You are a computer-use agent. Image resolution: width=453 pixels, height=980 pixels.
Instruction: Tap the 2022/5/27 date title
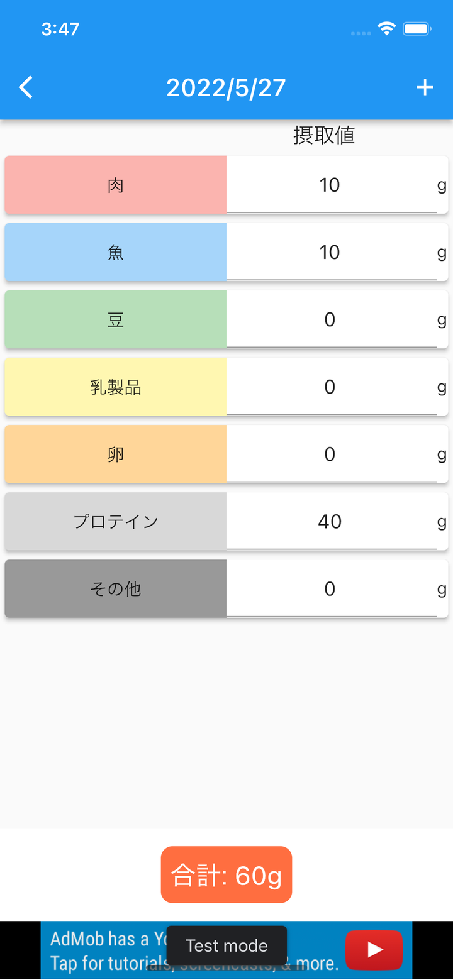pyautogui.click(x=226, y=88)
